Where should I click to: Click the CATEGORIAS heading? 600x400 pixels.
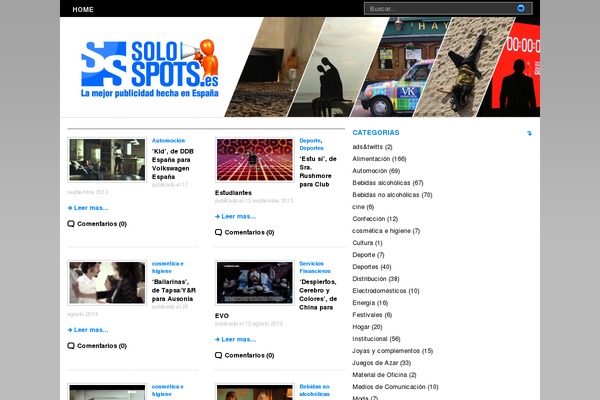click(x=376, y=132)
